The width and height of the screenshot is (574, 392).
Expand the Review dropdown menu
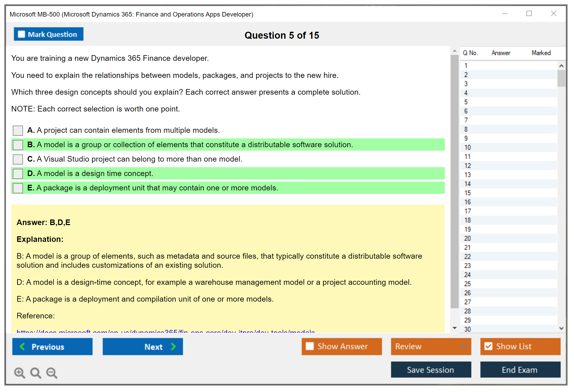point(463,346)
